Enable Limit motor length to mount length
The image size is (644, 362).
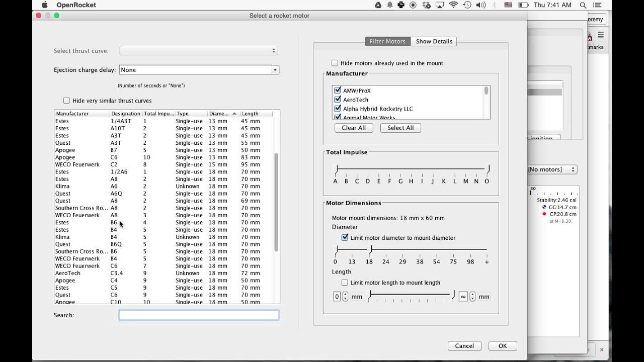tap(345, 283)
